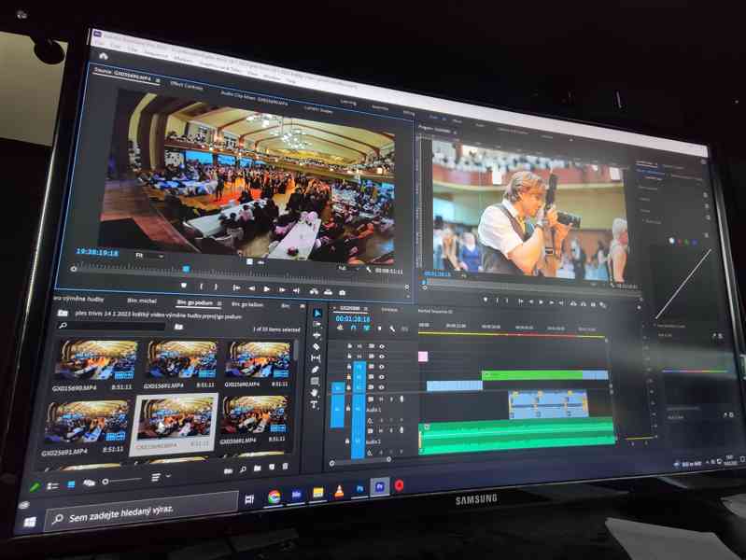
Task: Select the Ripple Edit tool
Action: pos(317,335)
